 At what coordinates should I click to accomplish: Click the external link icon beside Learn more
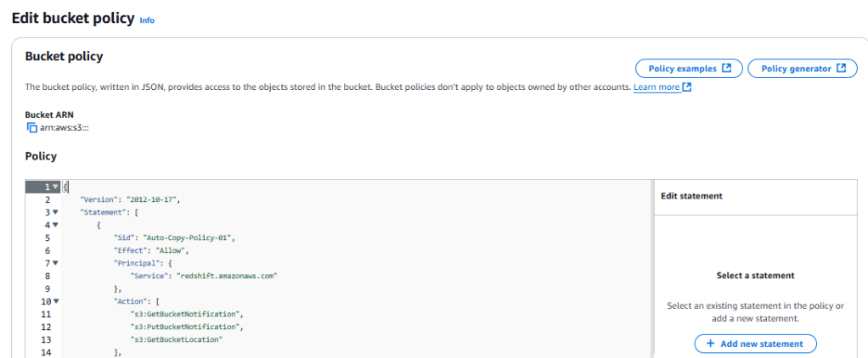687,87
